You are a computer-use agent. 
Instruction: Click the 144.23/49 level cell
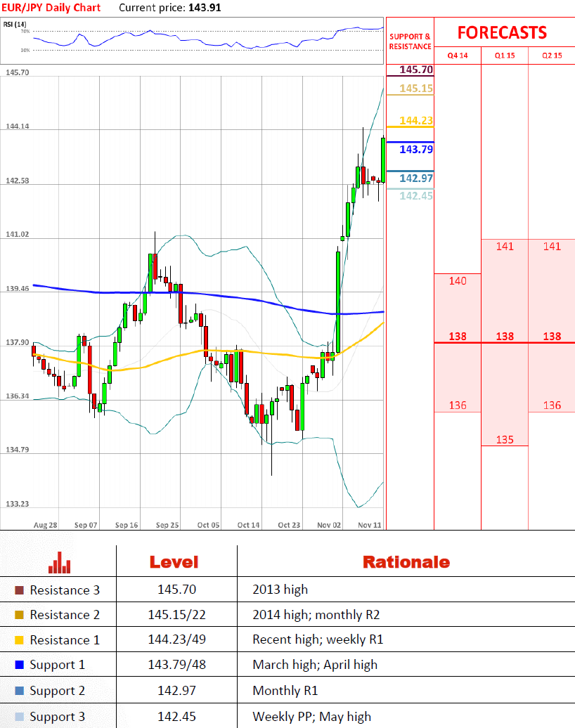tap(177, 639)
